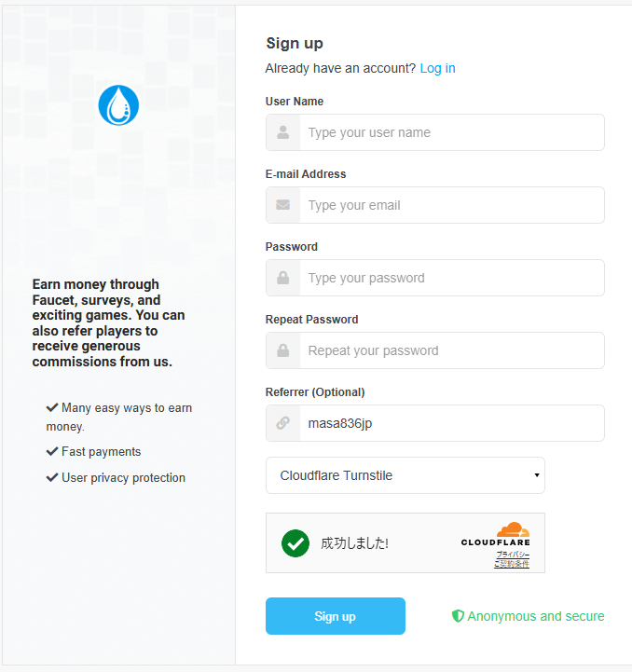Click into the E-mail Address field

(451, 205)
